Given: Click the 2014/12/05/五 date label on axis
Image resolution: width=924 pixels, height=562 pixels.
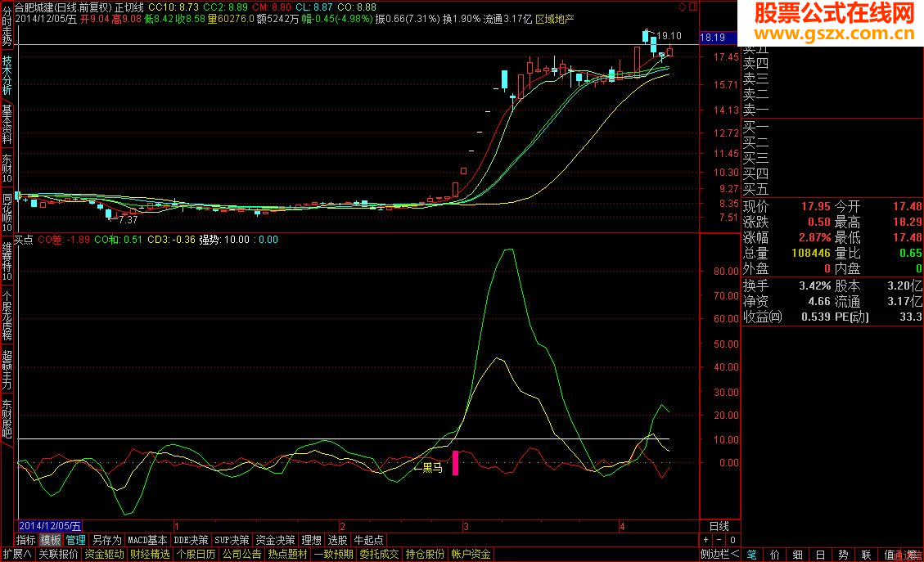Looking at the screenshot, I should click(x=50, y=526).
